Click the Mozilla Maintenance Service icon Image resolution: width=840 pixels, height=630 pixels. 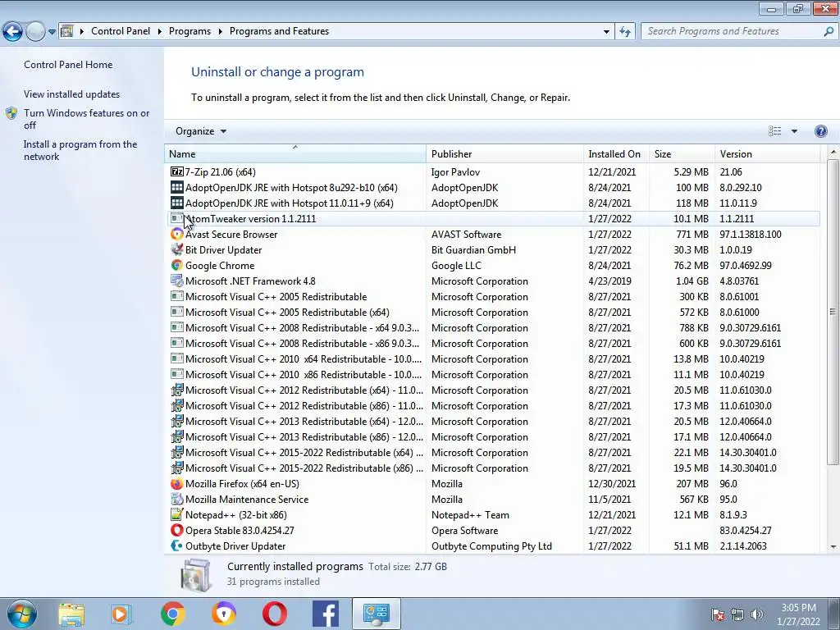pos(177,500)
